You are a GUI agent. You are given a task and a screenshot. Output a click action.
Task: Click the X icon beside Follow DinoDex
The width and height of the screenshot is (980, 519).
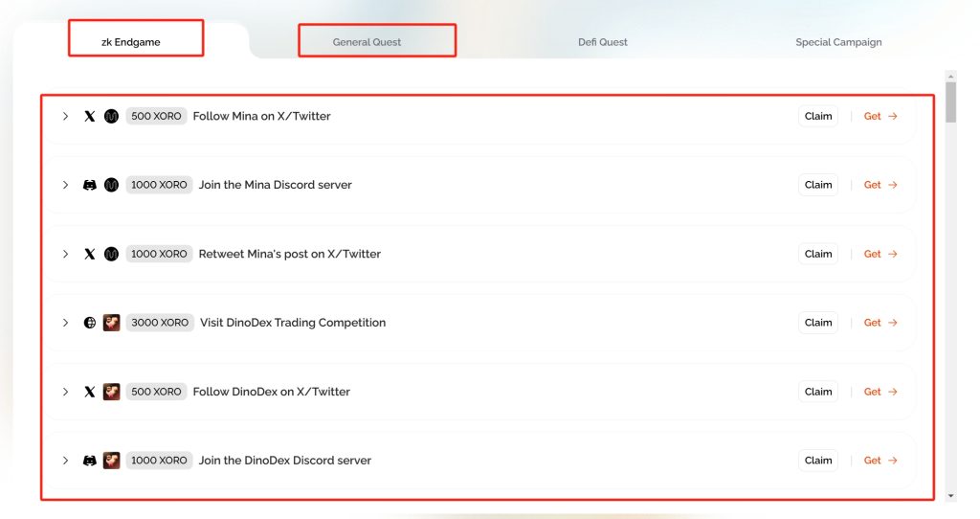[x=89, y=392]
